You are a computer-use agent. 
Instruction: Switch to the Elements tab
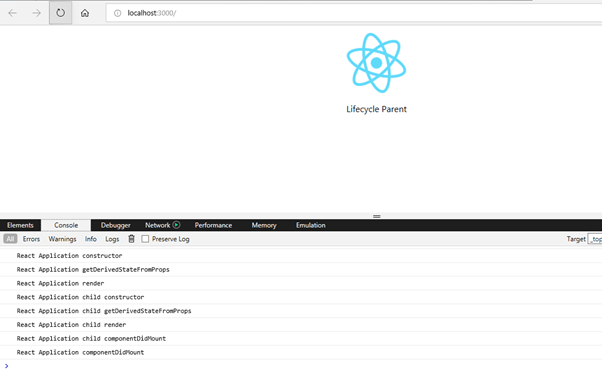click(20, 225)
